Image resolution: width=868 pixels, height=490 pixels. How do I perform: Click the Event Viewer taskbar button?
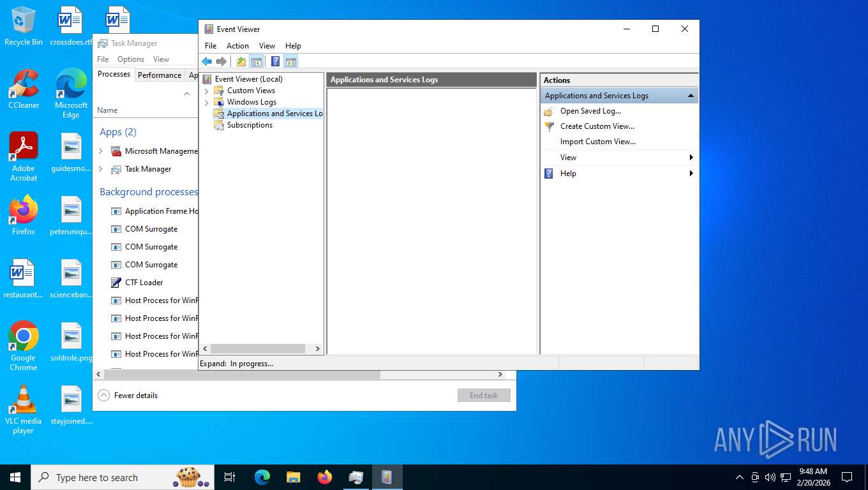[x=387, y=477]
